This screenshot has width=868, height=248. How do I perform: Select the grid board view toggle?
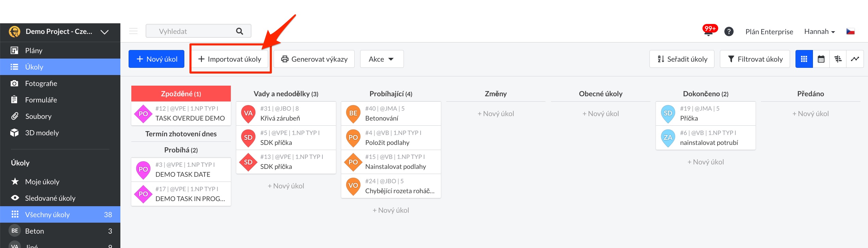pos(804,59)
